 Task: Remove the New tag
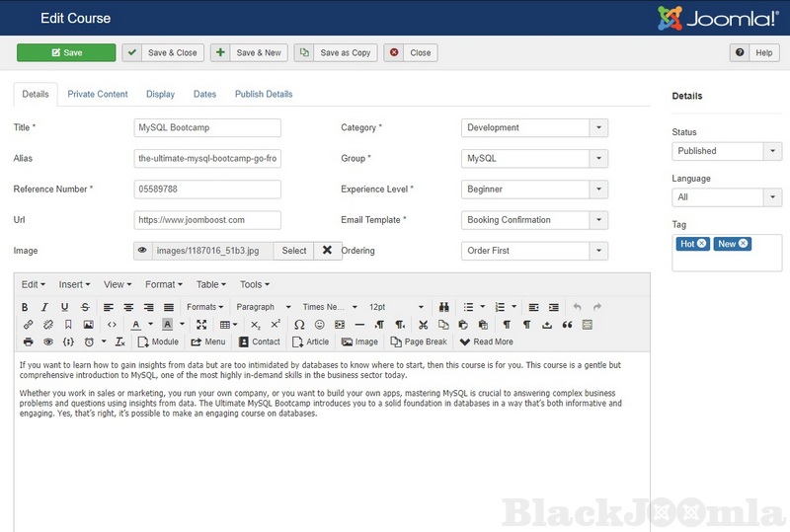point(743,244)
